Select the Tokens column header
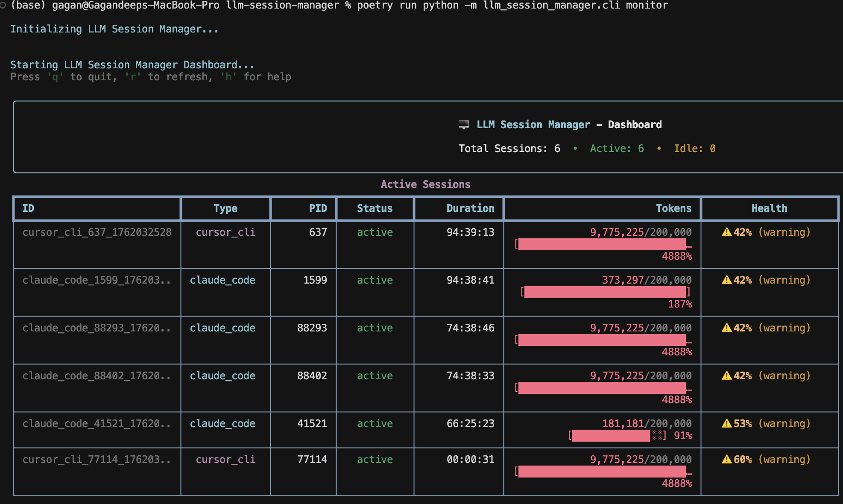 click(673, 208)
